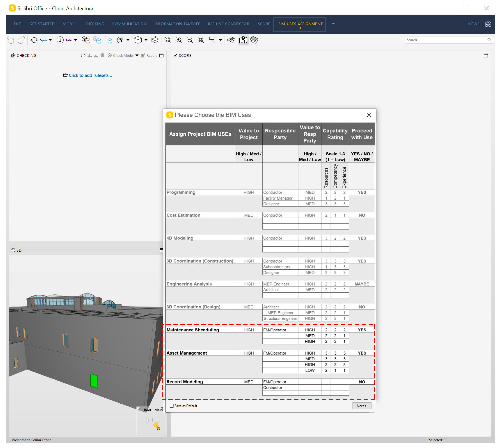Click the stacked layers icon in toolbar
501x448 pixels.
(x=254, y=40)
